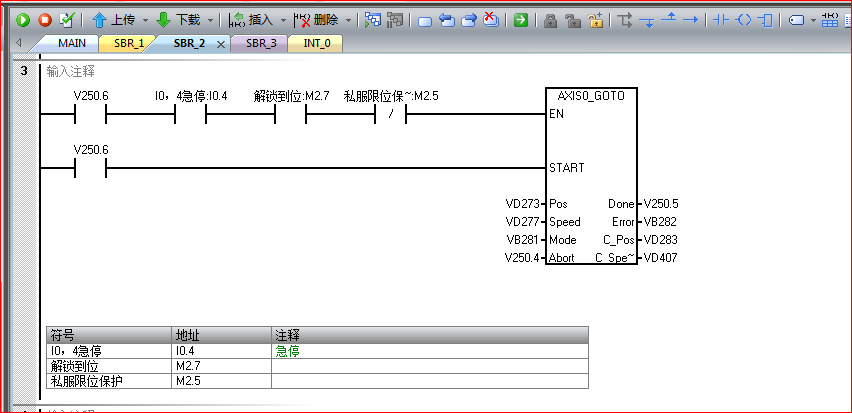Select the AXIS0_GOTO function block
The image size is (852, 413).
click(591, 180)
